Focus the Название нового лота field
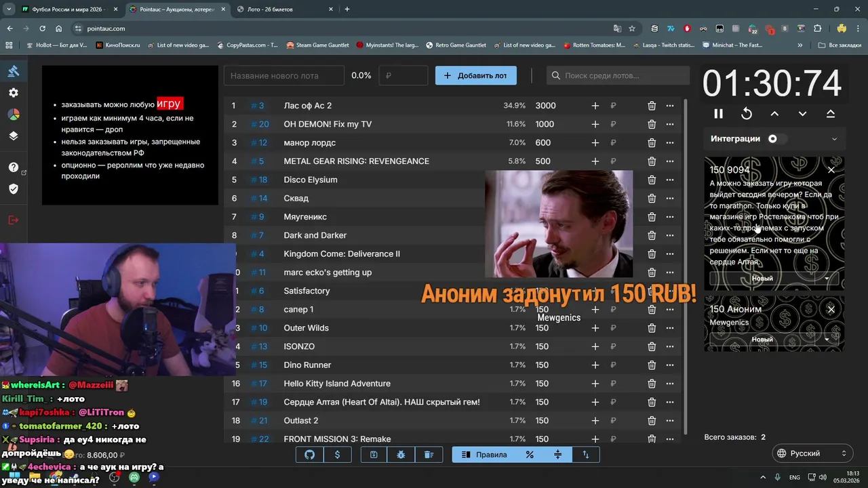The width and height of the screenshot is (868, 488). pos(284,75)
